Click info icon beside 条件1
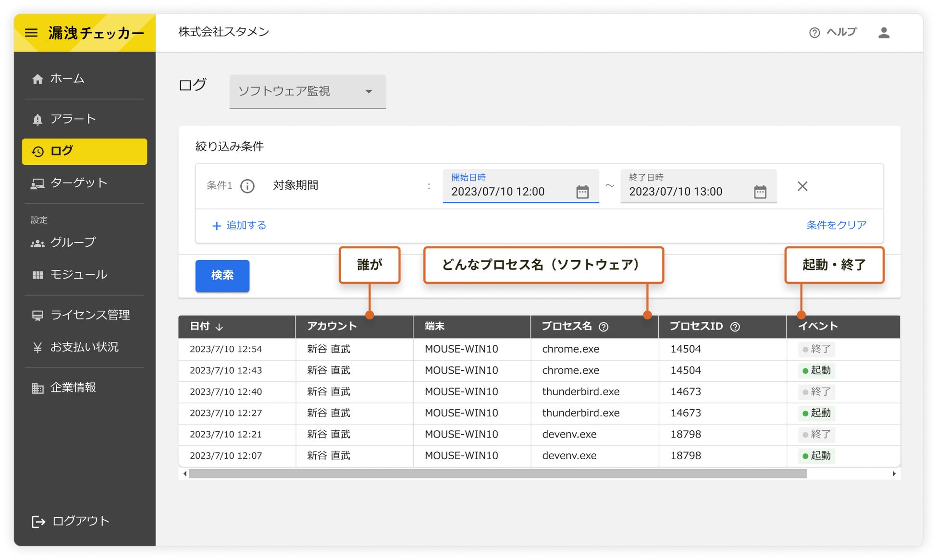This screenshot has width=937, height=560. click(x=247, y=186)
